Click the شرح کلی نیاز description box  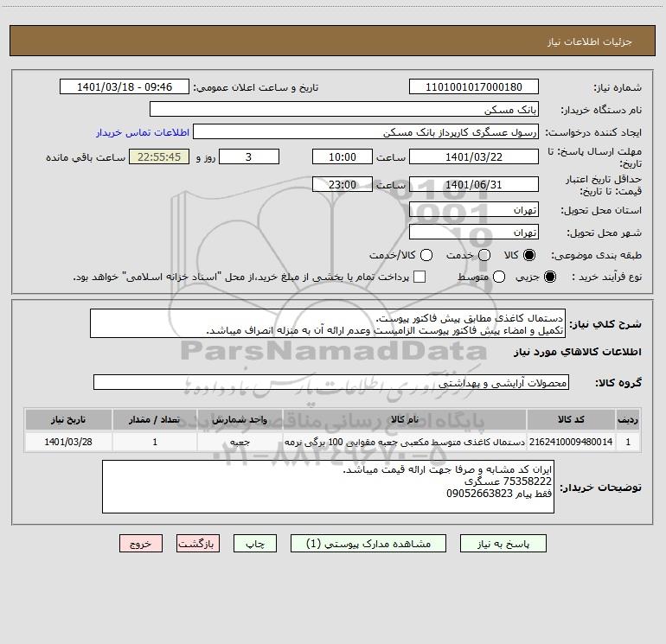click(x=328, y=323)
